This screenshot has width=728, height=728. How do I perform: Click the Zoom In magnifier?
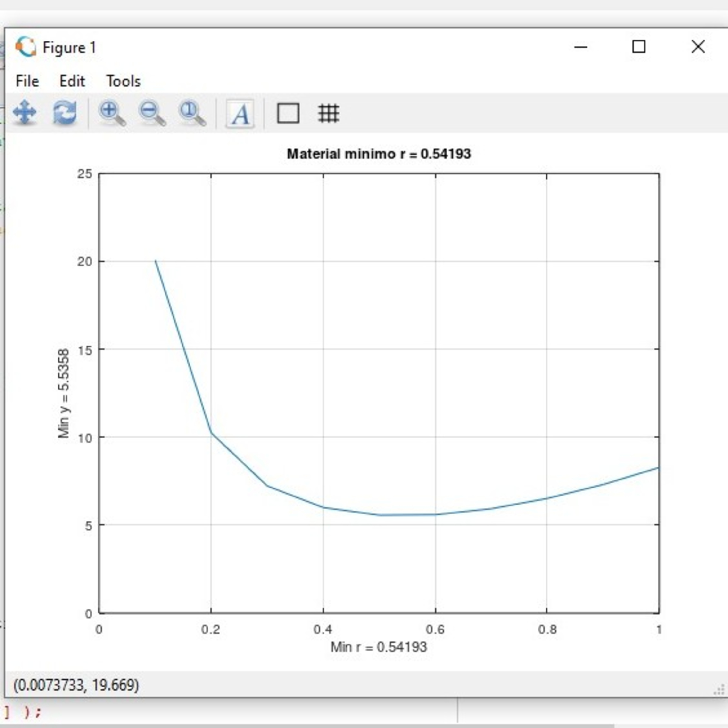tap(112, 113)
